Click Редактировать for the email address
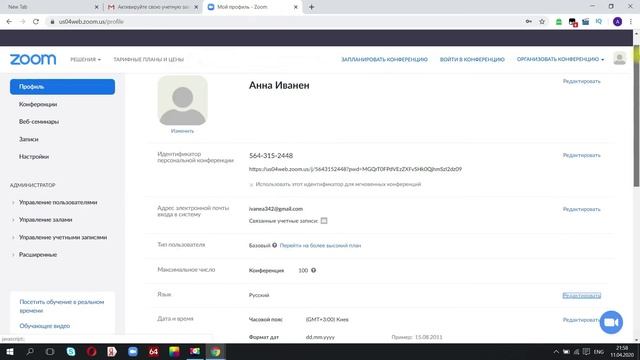The height and width of the screenshot is (360, 640). click(x=582, y=209)
